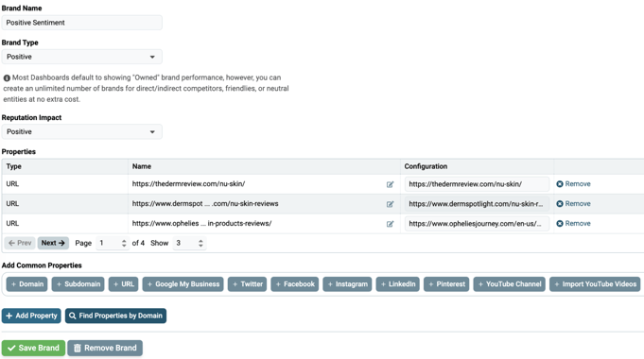Adjust the Show rows count stepper

pos(189,243)
